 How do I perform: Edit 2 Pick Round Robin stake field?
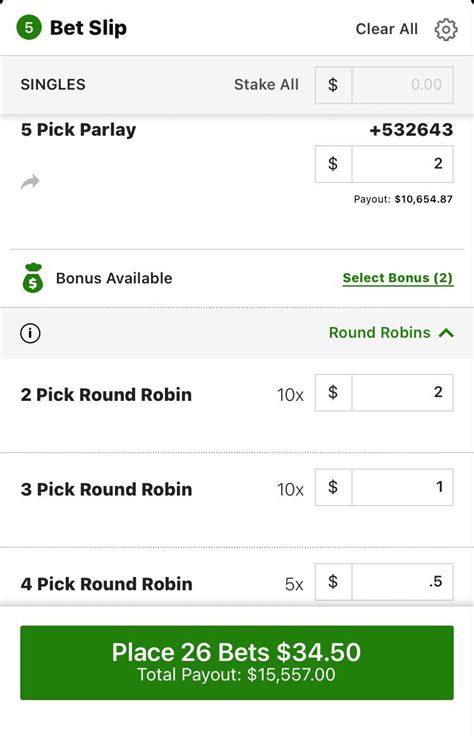[402, 392]
